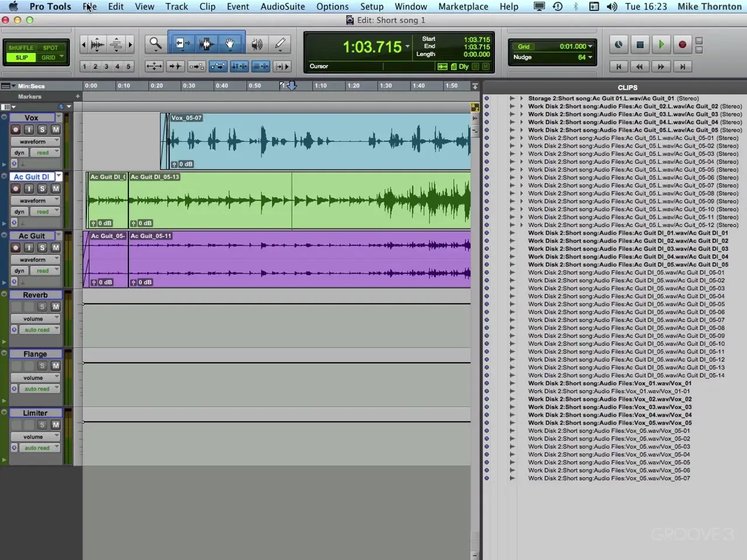The width and height of the screenshot is (747, 560).
Task: Zoom in horizontally with right arrow
Action: click(130, 44)
